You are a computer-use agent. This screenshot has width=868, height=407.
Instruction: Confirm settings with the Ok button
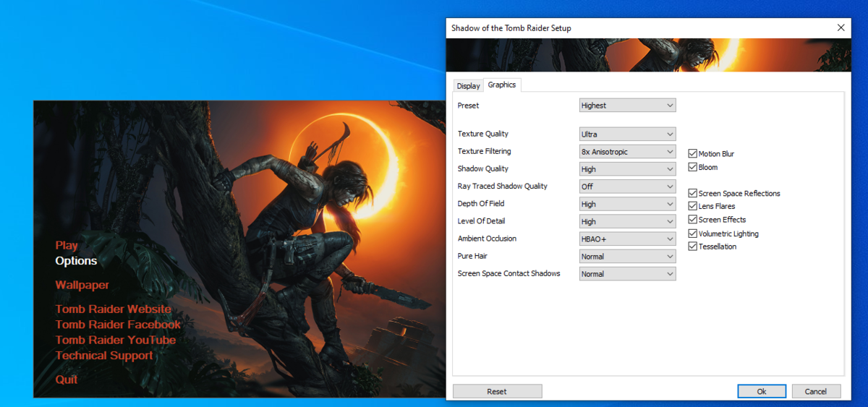[762, 391]
